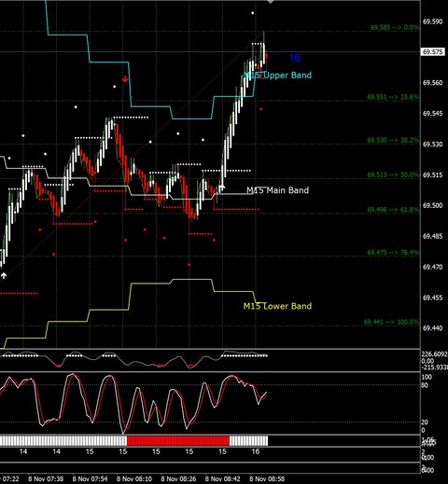Select the M15 Lower Band label
Image resolution: width=448 pixels, height=484 pixels.
click(x=277, y=306)
